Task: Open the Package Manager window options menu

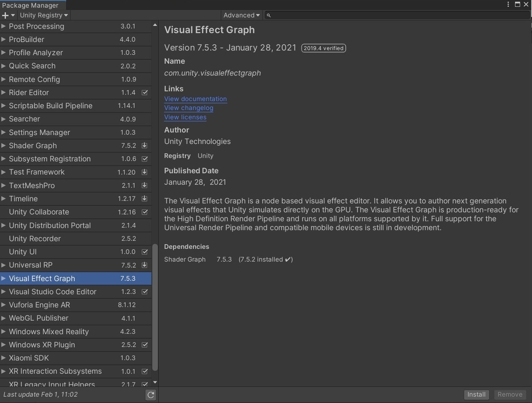Action: click(x=508, y=4)
